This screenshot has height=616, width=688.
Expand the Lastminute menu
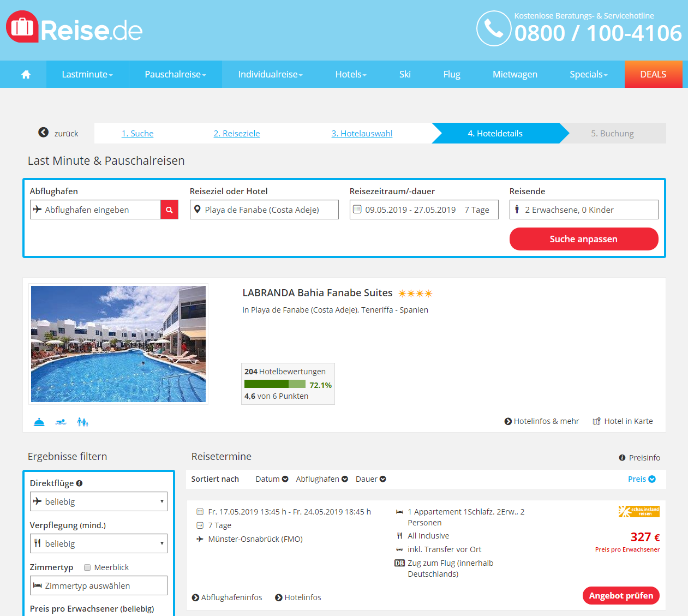[87, 74]
